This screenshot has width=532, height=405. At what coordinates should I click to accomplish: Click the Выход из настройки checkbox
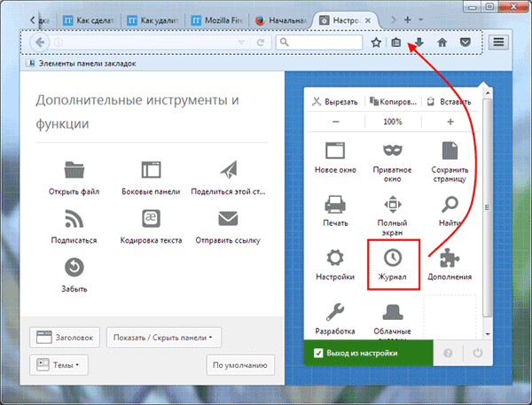point(319,353)
